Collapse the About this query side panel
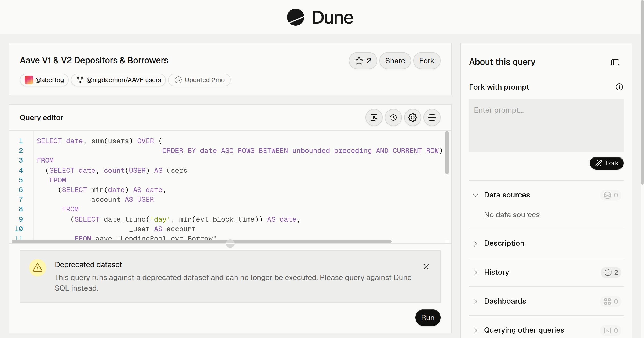 pos(615,62)
